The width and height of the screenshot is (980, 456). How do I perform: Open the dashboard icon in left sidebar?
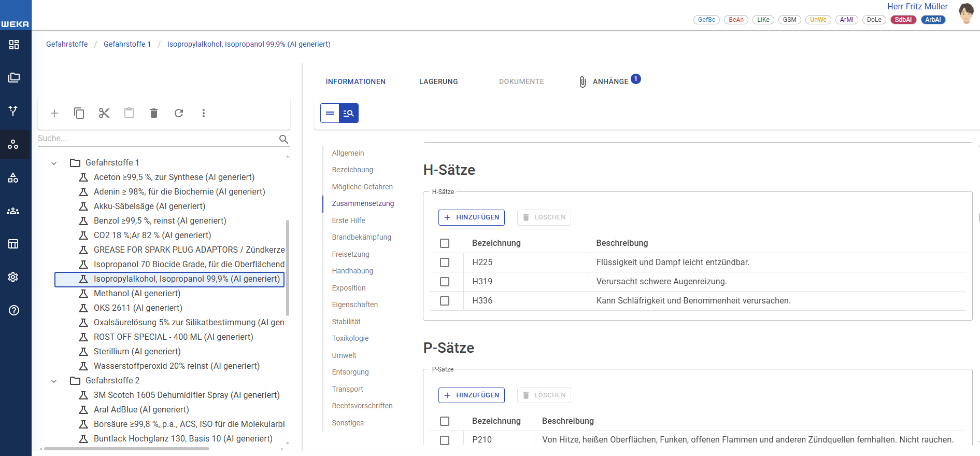pos(14,45)
